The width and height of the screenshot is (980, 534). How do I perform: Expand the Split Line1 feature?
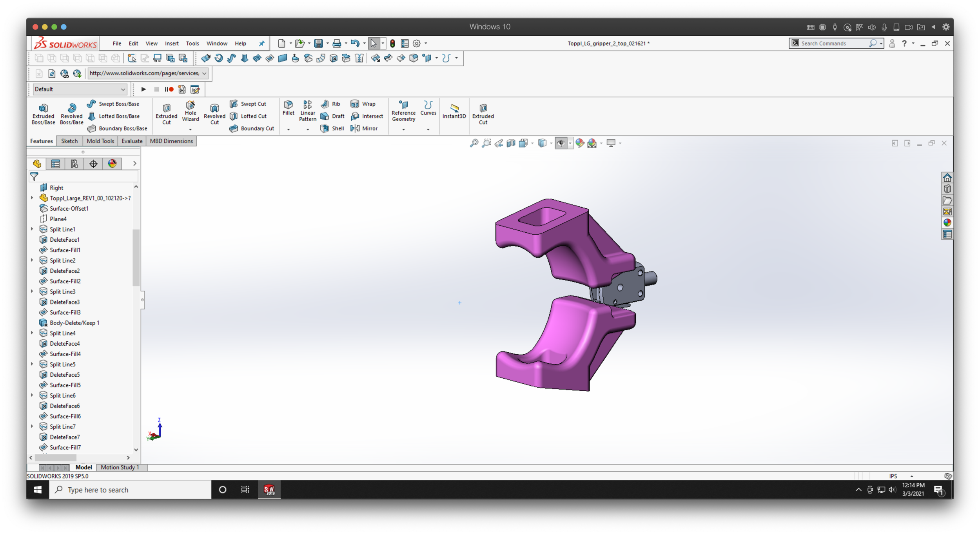32,229
